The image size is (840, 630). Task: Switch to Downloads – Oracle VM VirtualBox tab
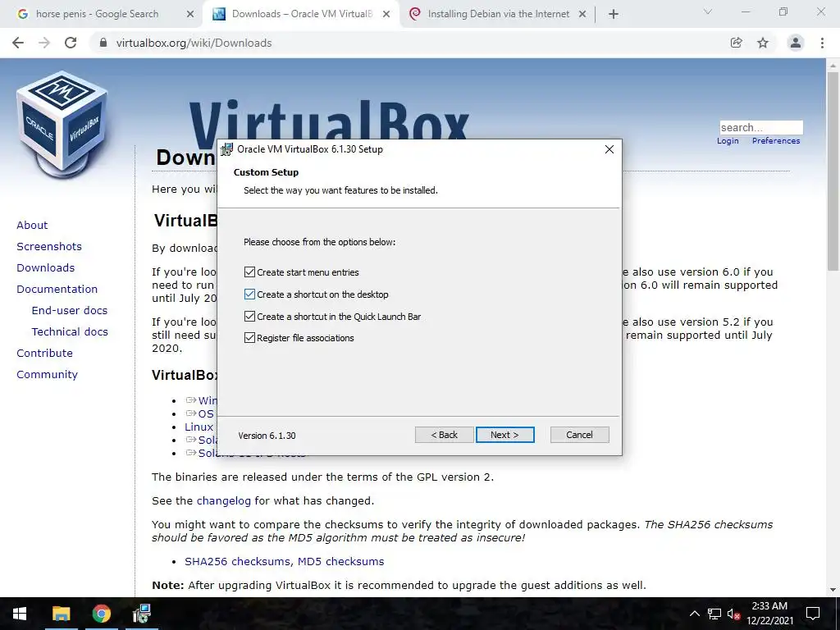pyautogui.click(x=302, y=14)
